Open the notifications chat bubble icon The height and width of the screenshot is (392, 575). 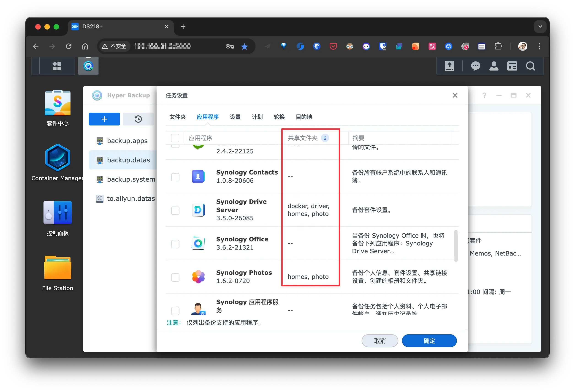pyautogui.click(x=475, y=66)
